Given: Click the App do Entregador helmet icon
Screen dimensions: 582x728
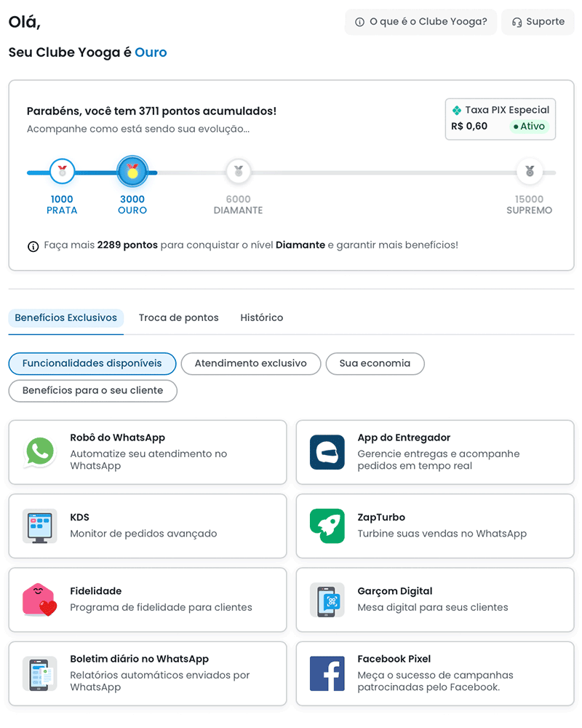Looking at the screenshot, I should pos(327,452).
